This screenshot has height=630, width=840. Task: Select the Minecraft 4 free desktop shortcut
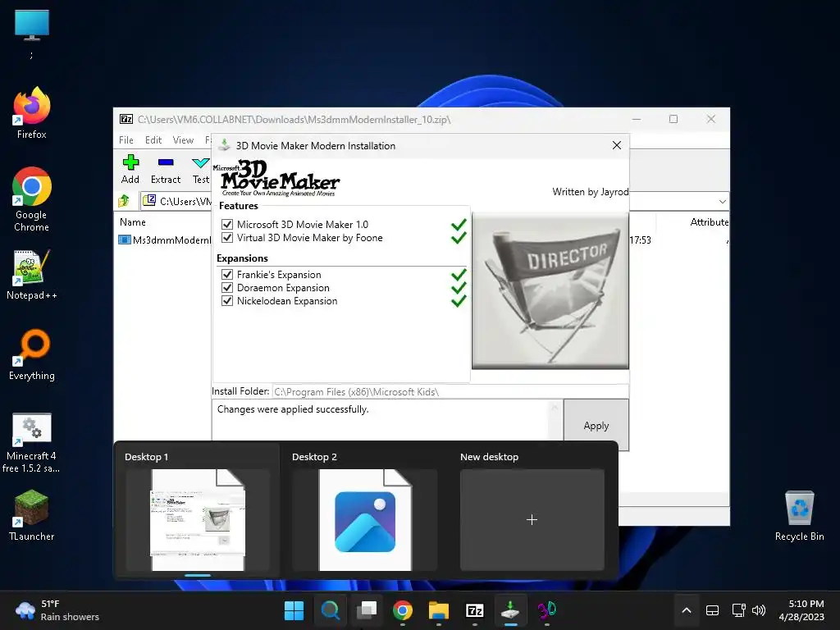click(x=32, y=442)
